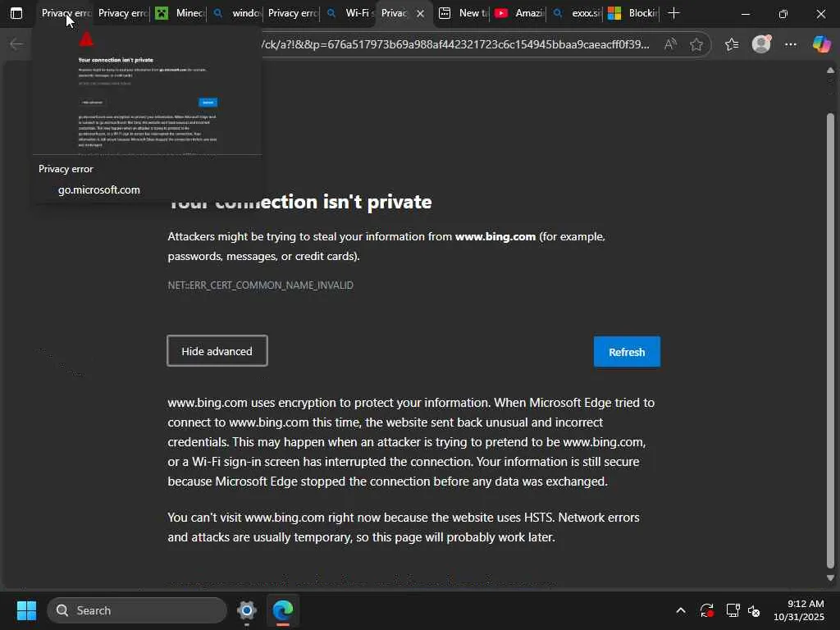Click the tab preview thumbnail for go.microsoft.com

148,91
